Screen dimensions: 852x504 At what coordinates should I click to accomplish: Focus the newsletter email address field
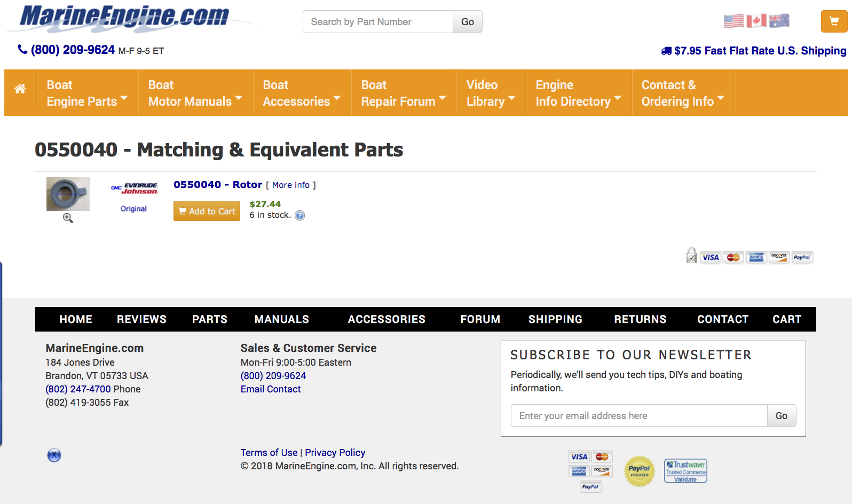(x=639, y=415)
